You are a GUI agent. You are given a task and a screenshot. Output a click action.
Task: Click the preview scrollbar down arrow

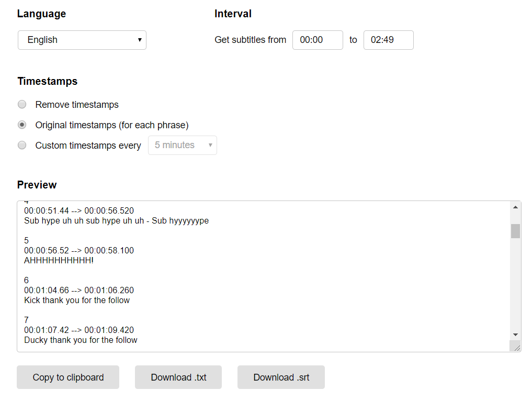[x=515, y=335]
